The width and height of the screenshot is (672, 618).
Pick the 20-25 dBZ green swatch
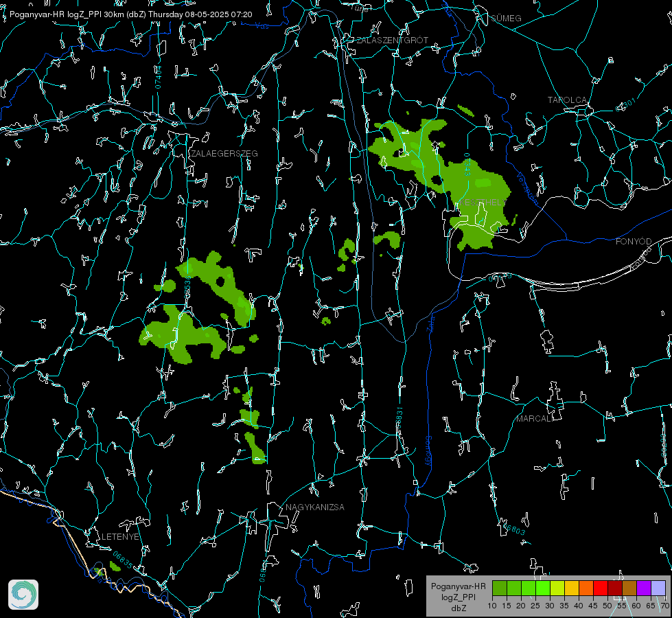click(x=529, y=588)
